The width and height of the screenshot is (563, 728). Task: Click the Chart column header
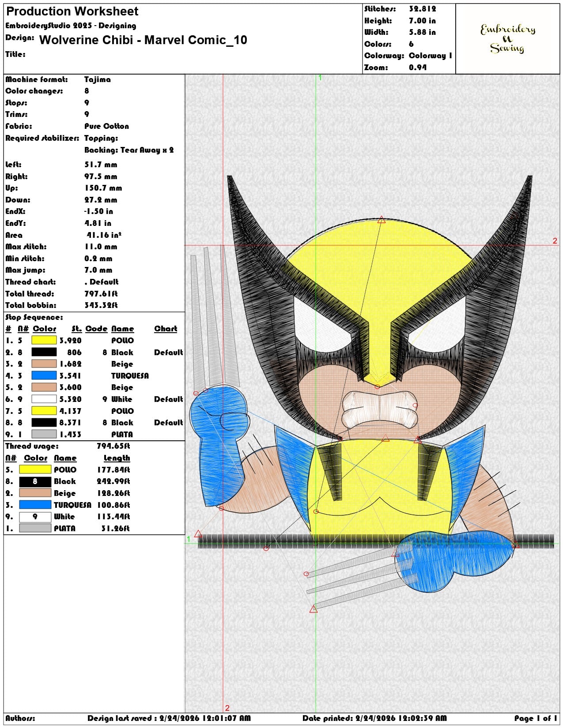(x=166, y=329)
